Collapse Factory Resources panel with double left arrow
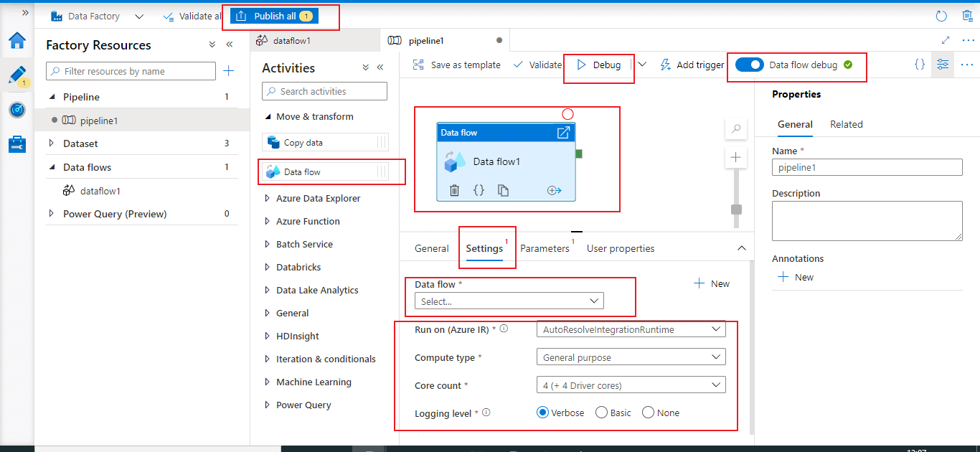 point(230,44)
